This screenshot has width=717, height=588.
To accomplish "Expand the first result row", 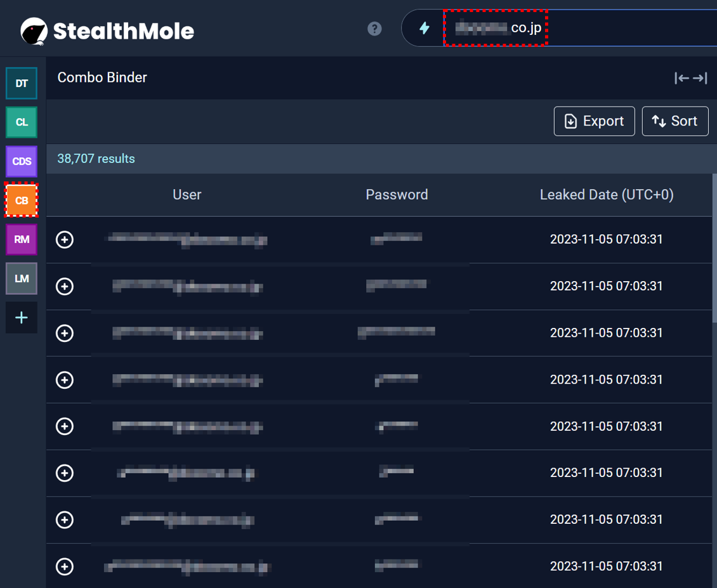I will click(x=65, y=240).
